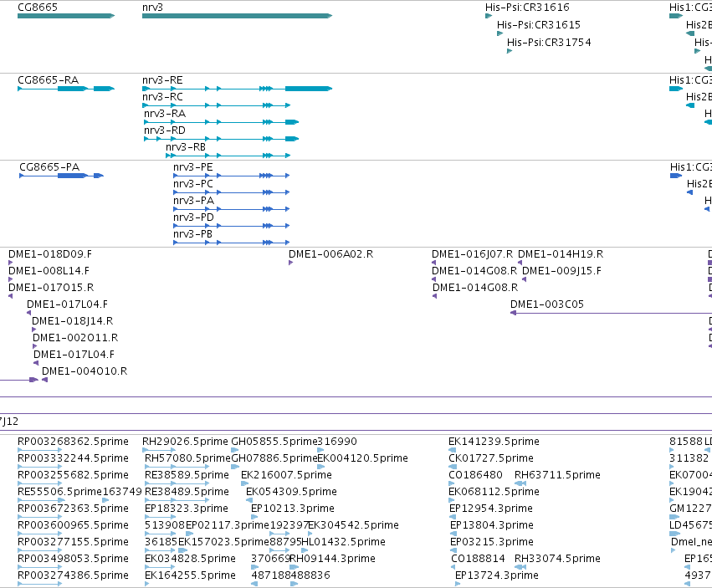Select EST EP13724.3prime label
Image resolution: width=712 pixels, height=588 pixels.
(x=497, y=575)
